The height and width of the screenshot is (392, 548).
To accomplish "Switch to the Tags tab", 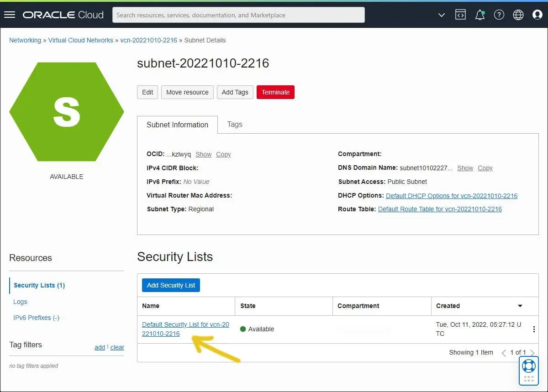I will click(235, 124).
